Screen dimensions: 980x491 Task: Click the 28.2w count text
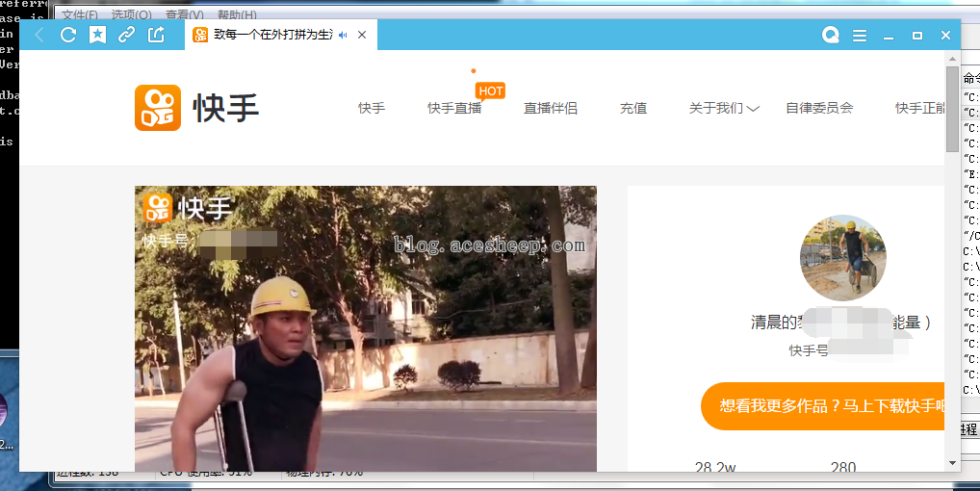pos(715,467)
